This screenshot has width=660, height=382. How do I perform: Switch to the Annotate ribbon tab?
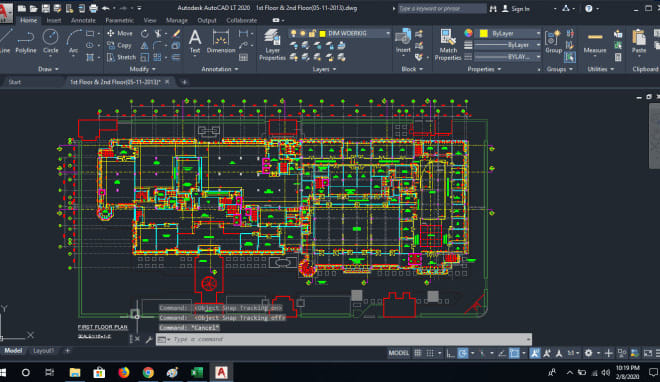(83, 20)
